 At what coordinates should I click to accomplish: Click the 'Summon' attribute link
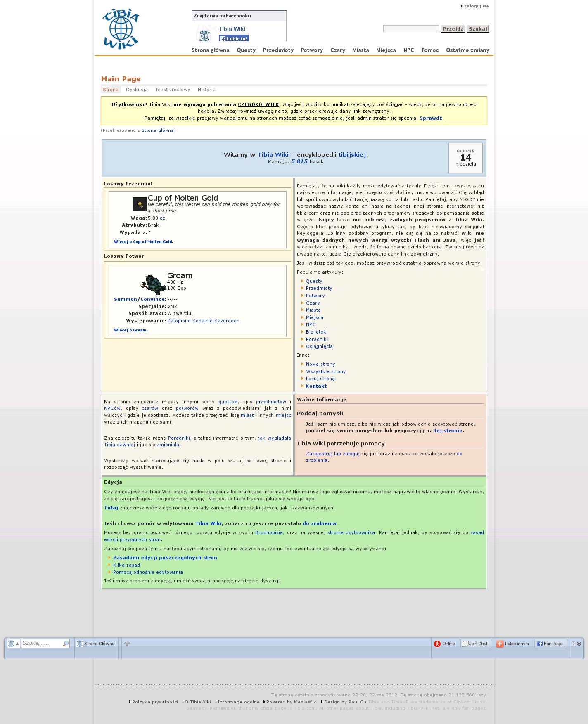coord(126,299)
